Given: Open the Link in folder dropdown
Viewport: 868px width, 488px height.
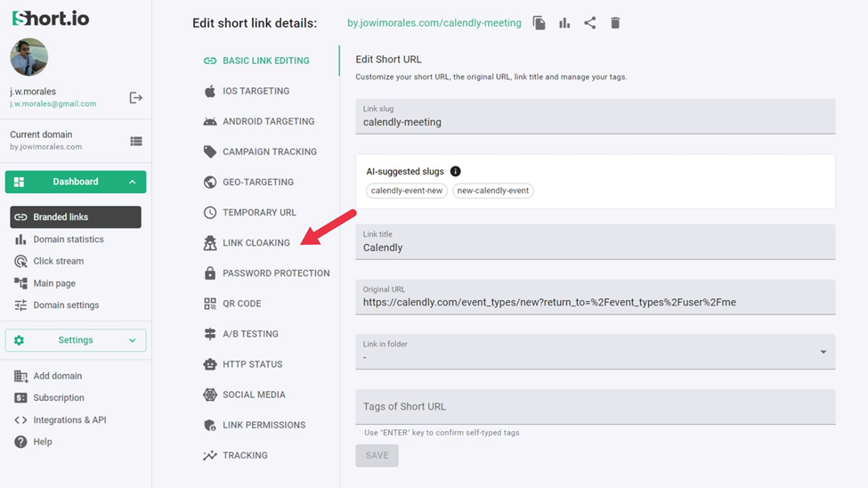Looking at the screenshot, I should (x=595, y=352).
